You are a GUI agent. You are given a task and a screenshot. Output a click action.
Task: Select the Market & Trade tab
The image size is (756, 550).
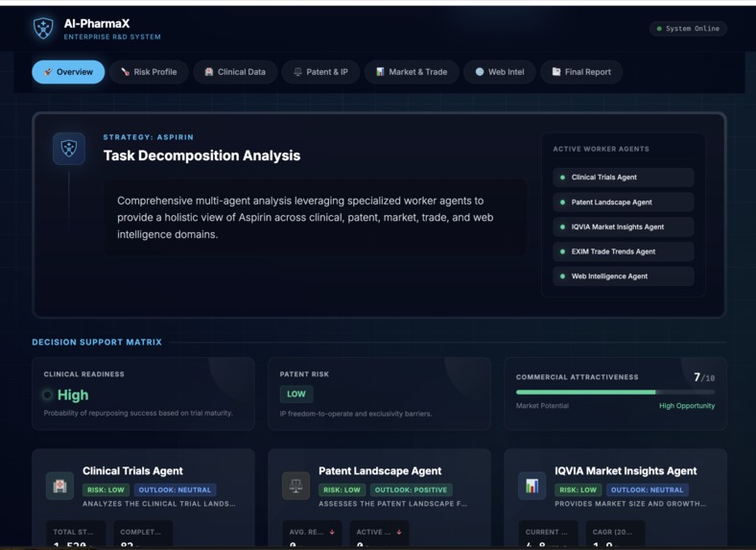click(x=412, y=72)
